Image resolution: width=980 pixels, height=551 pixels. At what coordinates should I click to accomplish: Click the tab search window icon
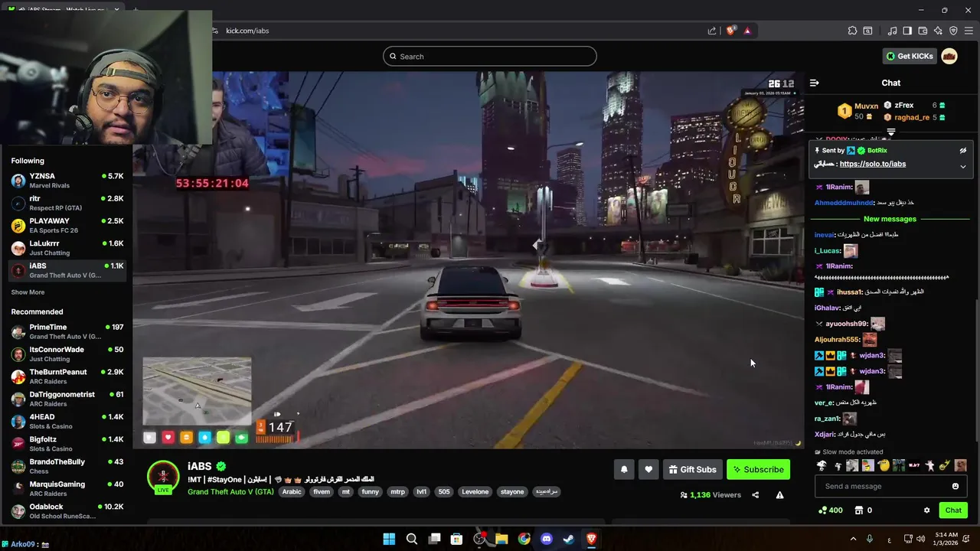click(x=867, y=31)
